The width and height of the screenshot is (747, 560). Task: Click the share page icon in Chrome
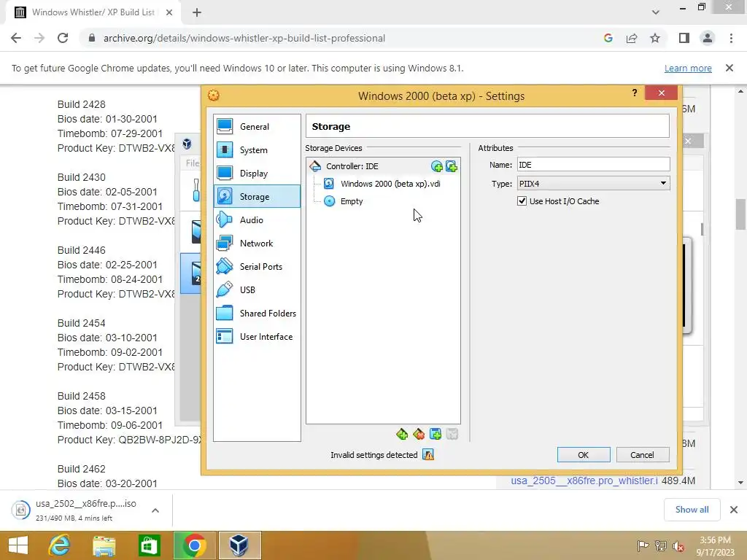tap(632, 38)
